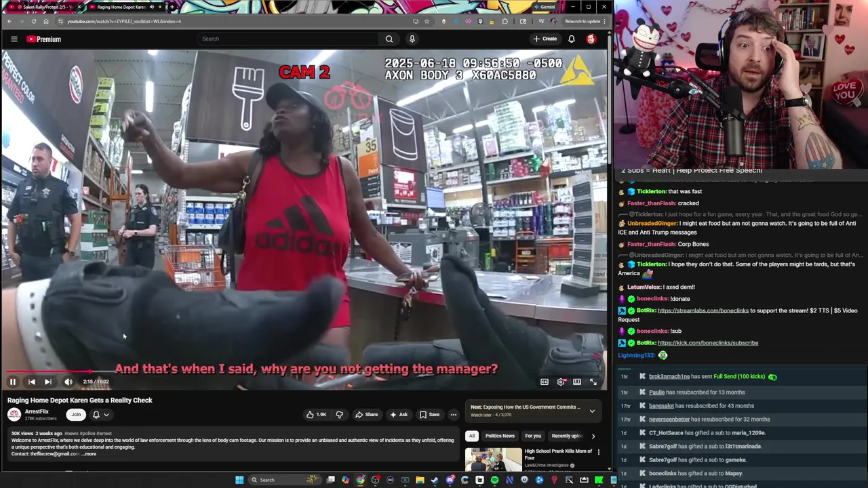Skip to the previous video
Screen dimensions: 868x488
31,382
